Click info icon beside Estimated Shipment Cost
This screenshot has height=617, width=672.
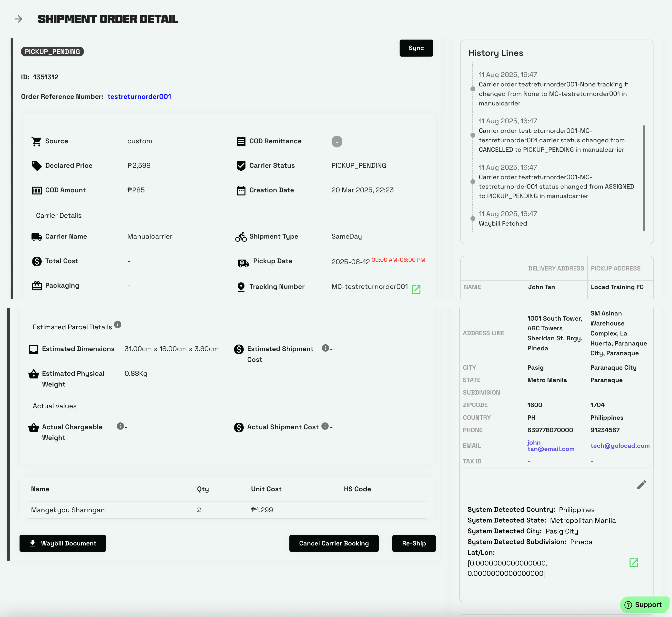(x=325, y=348)
